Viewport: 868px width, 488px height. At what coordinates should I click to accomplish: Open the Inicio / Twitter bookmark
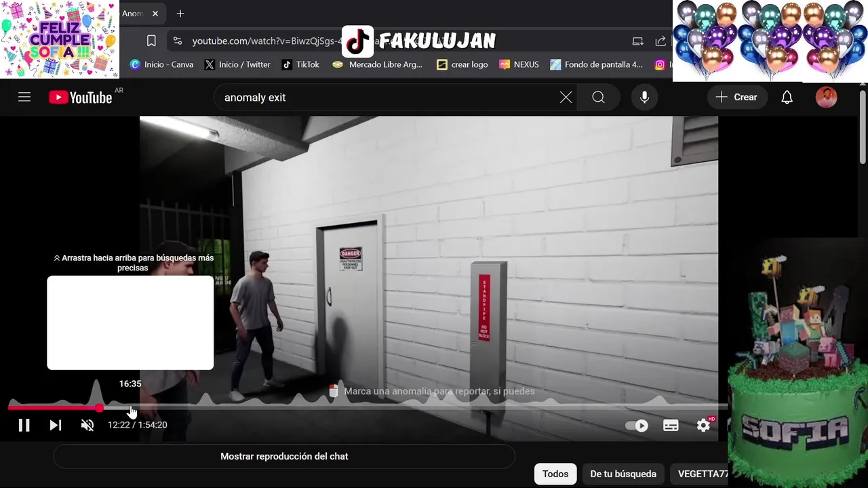pyautogui.click(x=237, y=64)
